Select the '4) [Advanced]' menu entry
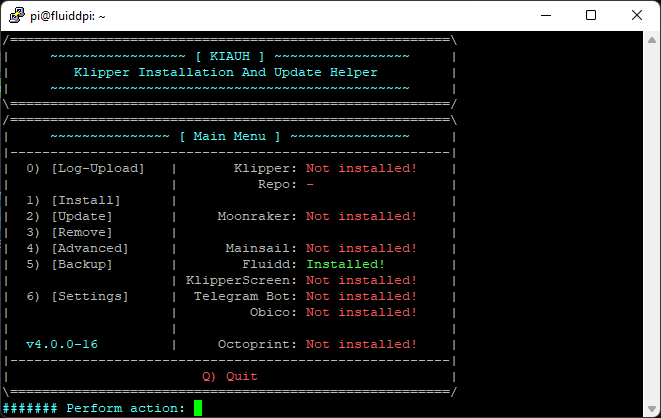Image resolution: width=661 pixels, height=418 pixels. 77,249
